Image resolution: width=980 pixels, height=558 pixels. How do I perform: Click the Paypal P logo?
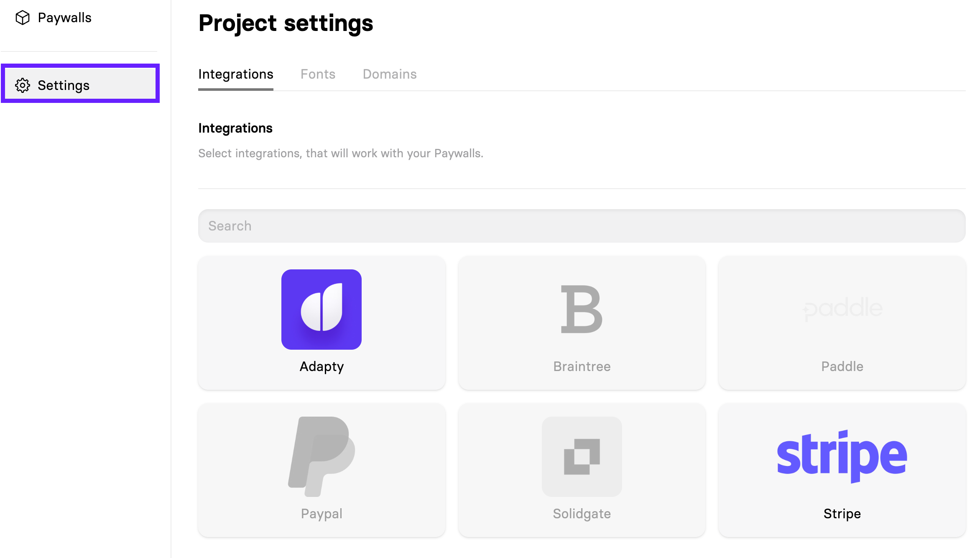[321, 456]
